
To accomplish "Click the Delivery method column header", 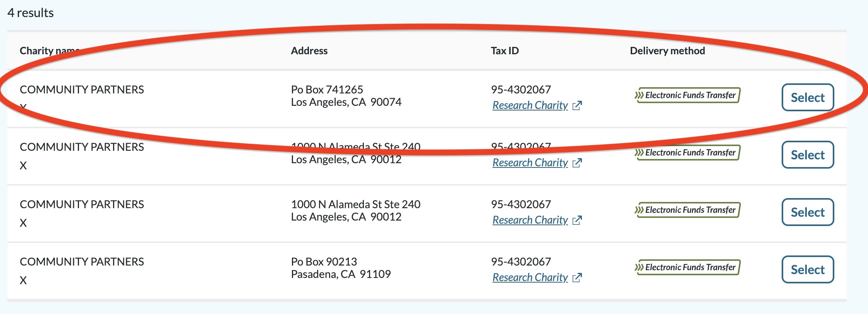I will click(x=667, y=51).
